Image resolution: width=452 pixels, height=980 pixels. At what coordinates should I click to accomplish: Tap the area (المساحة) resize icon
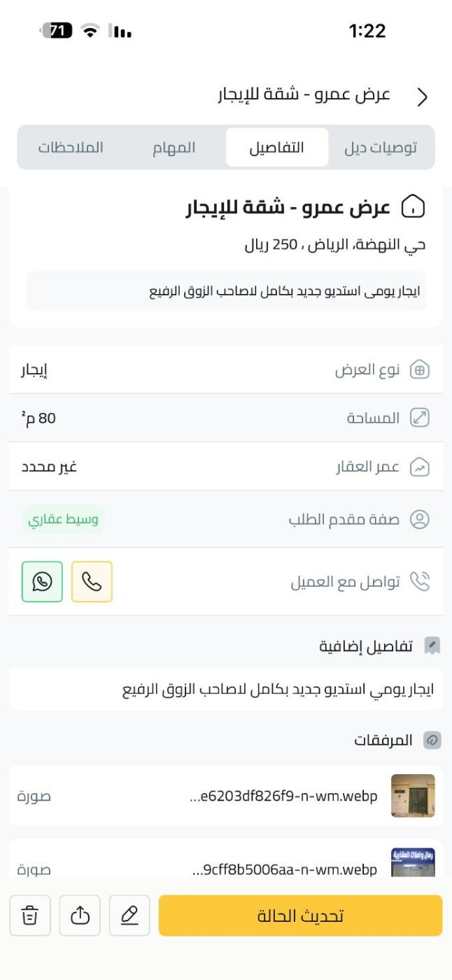419,419
